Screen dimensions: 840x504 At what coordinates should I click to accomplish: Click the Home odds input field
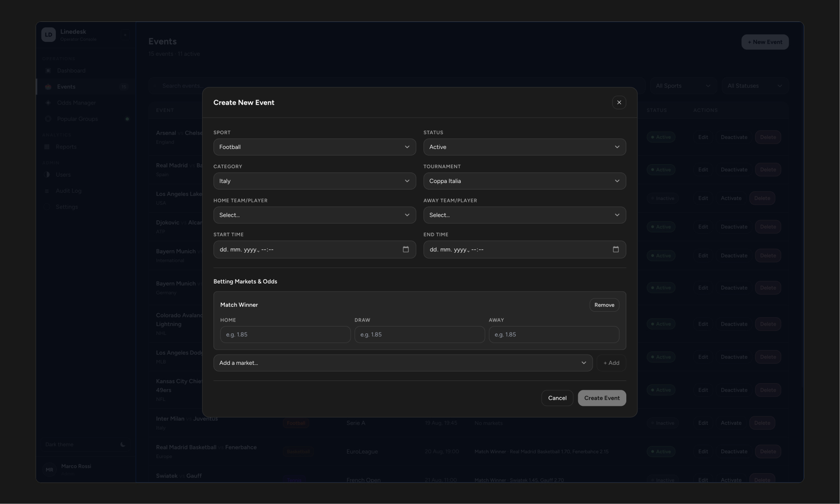[x=285, y=335]
